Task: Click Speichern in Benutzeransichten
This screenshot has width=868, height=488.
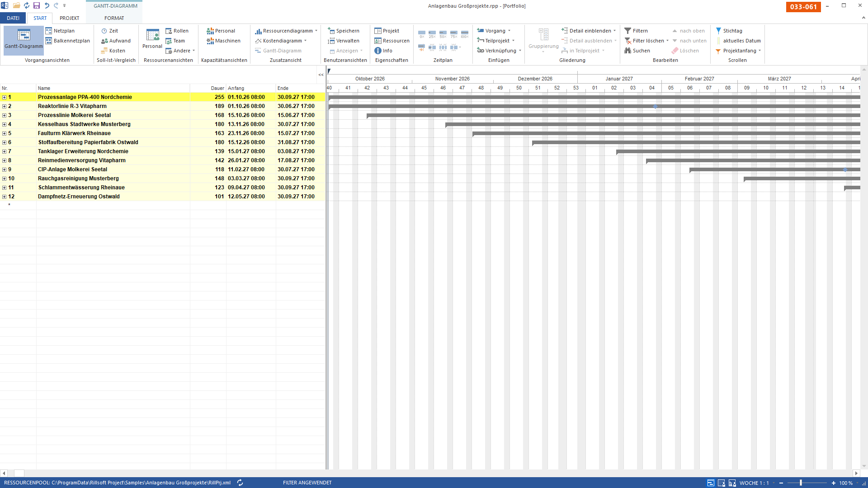Action: pos(344,31)
